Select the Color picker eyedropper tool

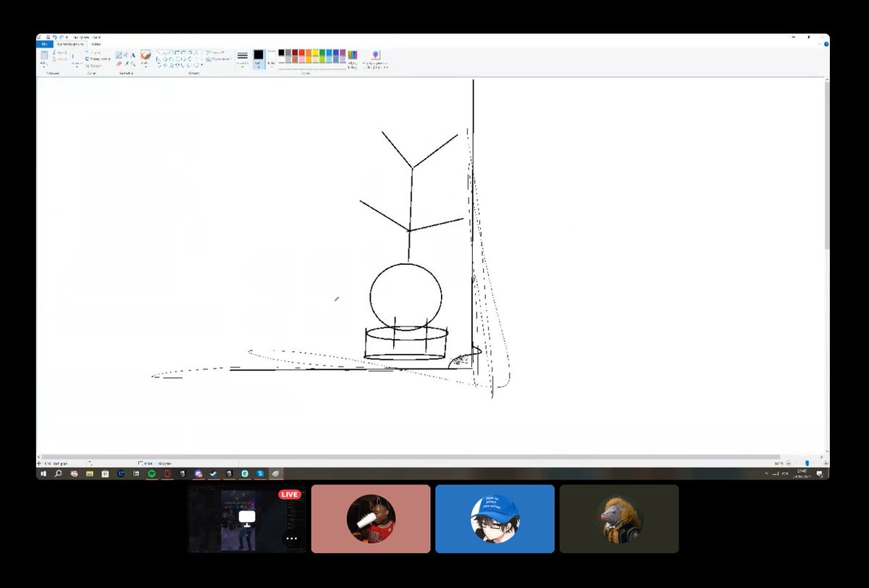click(x=127, y=63)
